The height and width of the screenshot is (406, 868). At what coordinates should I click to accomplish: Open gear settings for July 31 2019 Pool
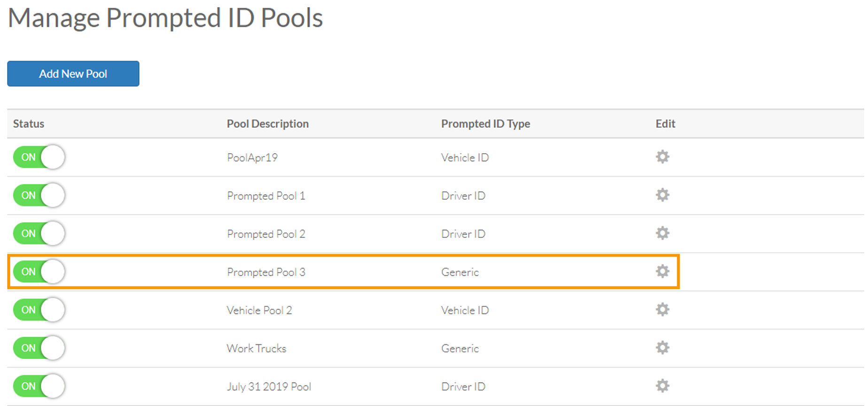click(x=662, y=386)
